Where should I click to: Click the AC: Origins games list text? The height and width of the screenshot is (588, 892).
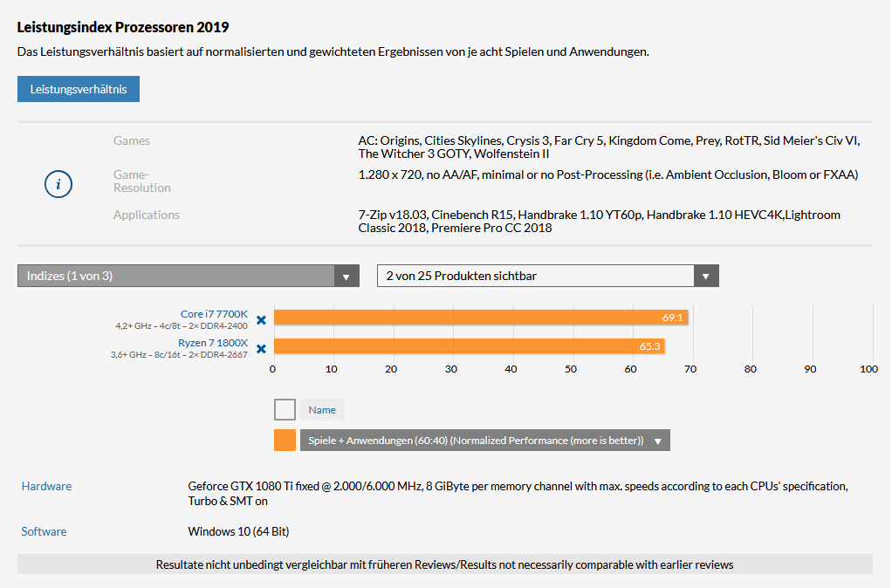[609, 147]
